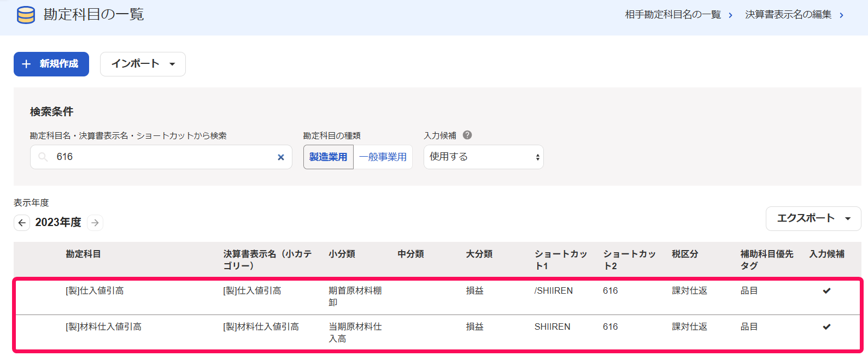Image resolution: width=868 pixels, height=362 pixels.
Task: Click the 当期原材料仕入高 sub-category cell
Action: point(355,333)
